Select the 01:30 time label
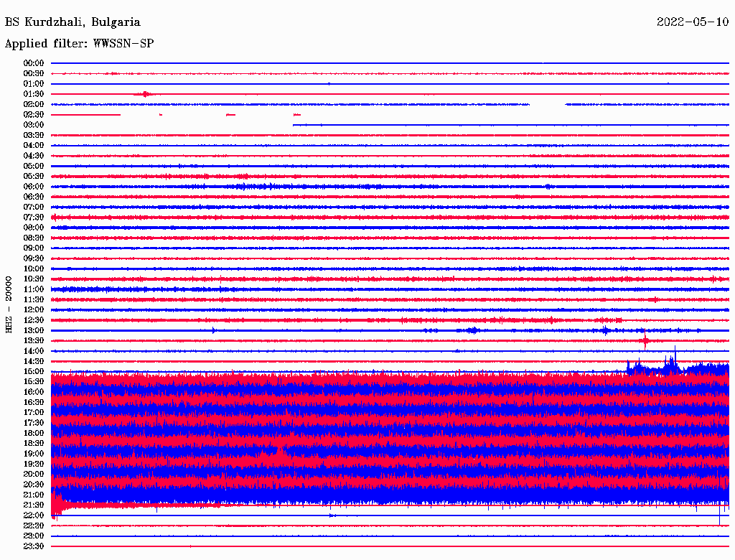The width and height of the screenshot is (735, 560). (34, 94)
